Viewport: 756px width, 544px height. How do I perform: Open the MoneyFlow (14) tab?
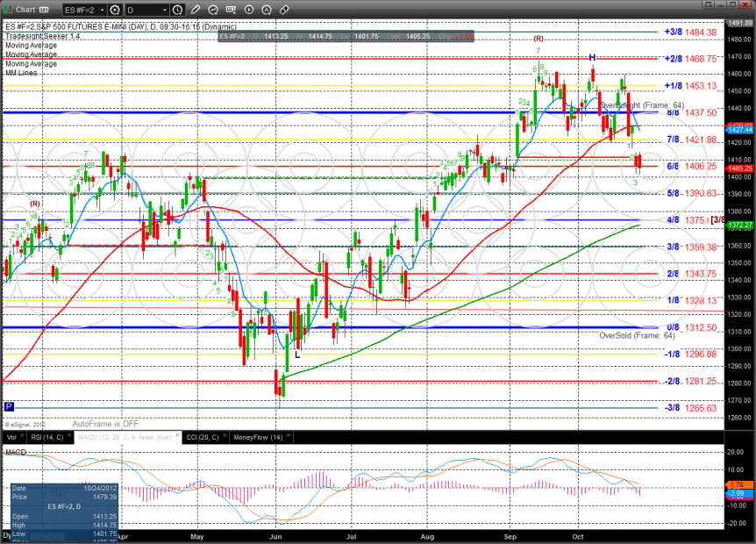[257, 436]
